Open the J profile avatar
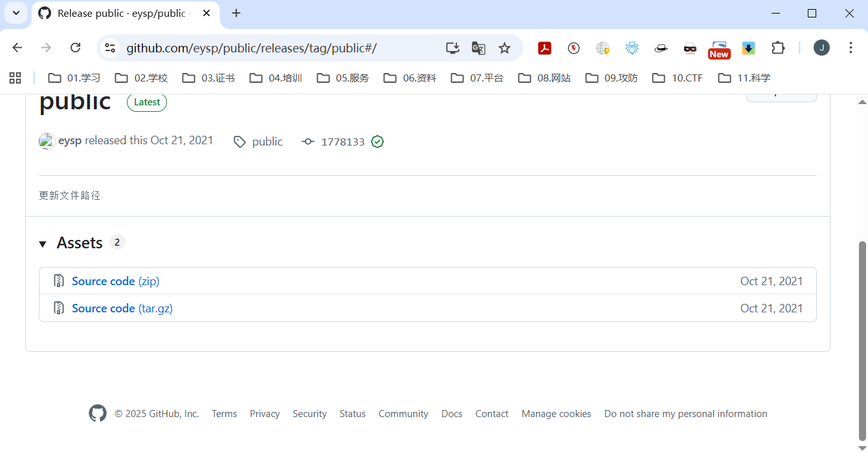868x452 pixels. [x=821, y=47]
